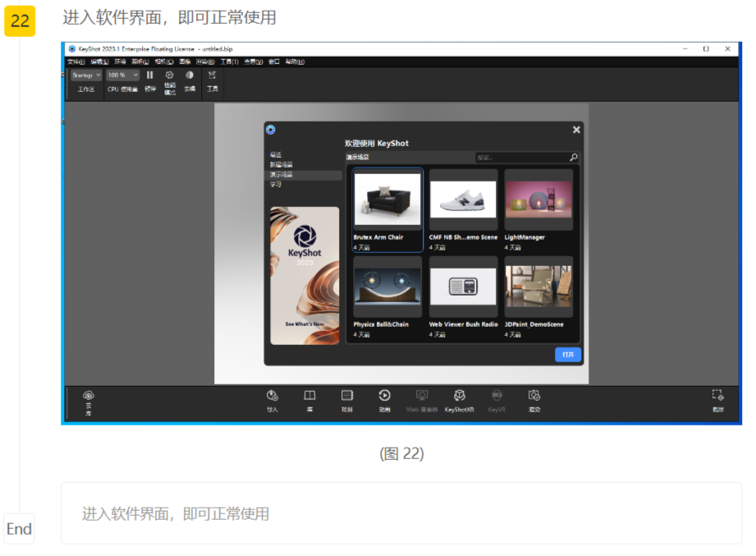The image size is (756, 556).
Task: Open the 库 library panel icon
Action: (x=309, y=395)
